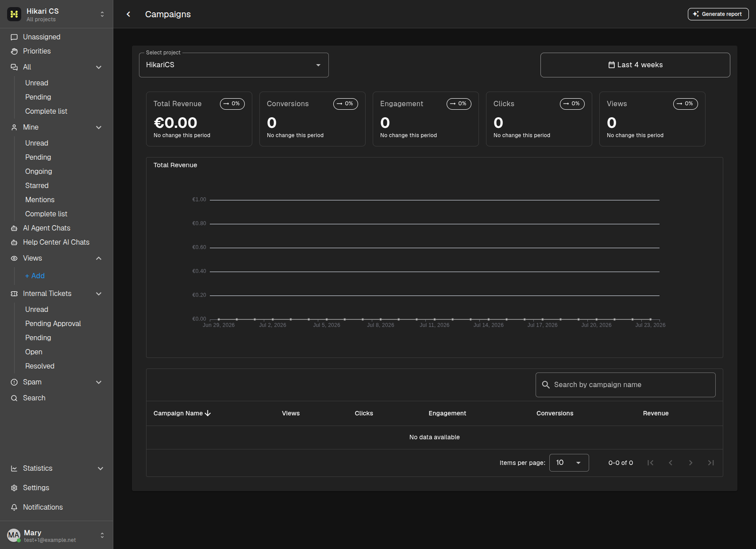
Task: Click the Last 4 weeks date range
Action: tap(635, 65)
